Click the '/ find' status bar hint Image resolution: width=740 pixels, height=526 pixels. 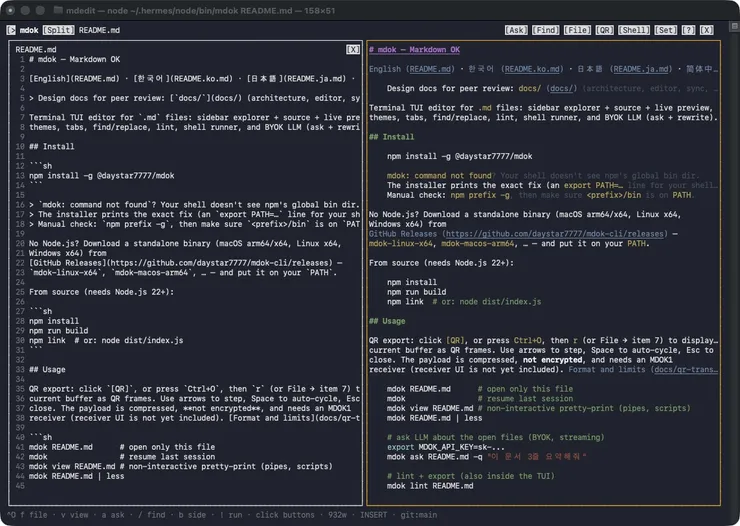(151, 515)
